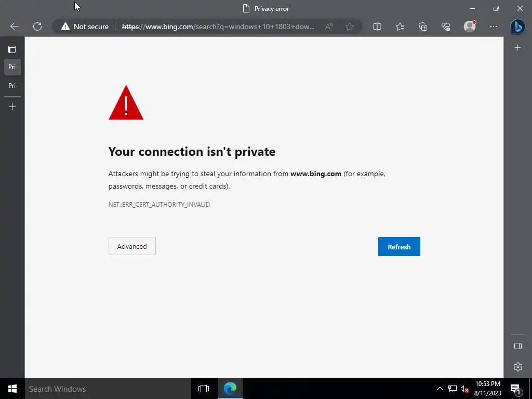The height and width of the screenshot is (399, 532).
Task: Open the Collections icon
Action: pyautogui.click(x=423, y=26)
